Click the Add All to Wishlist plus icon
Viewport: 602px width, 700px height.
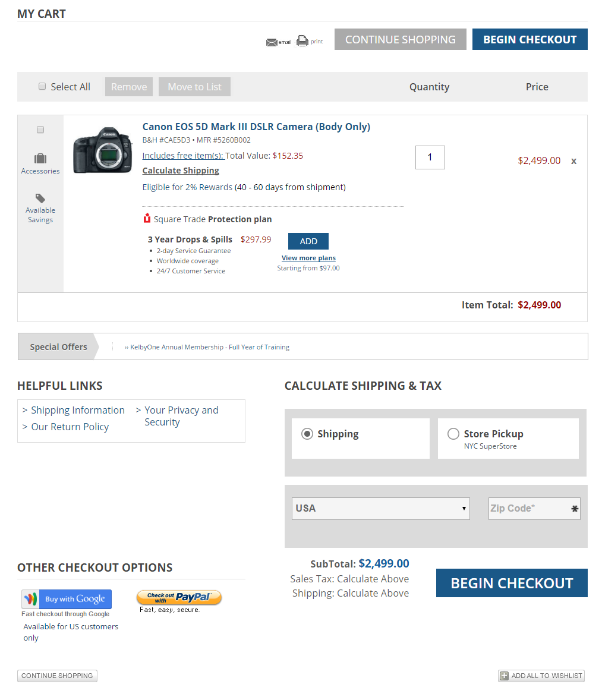point(504,676)
